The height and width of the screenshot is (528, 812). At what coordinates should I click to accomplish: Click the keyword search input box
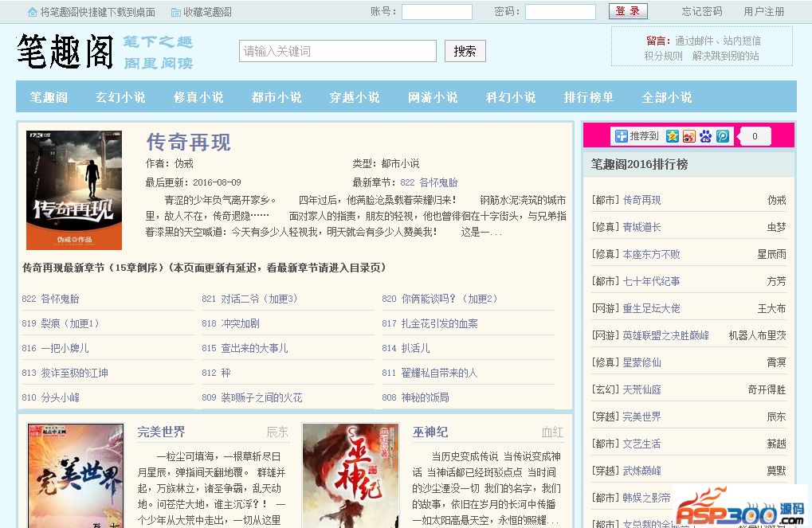tap(337, 51)
